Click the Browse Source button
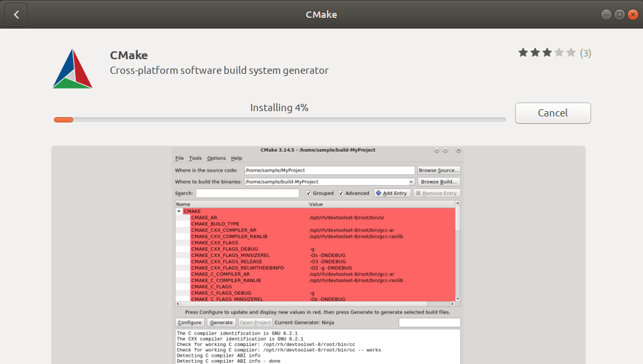The image size is (643, 364). point(439,170)
